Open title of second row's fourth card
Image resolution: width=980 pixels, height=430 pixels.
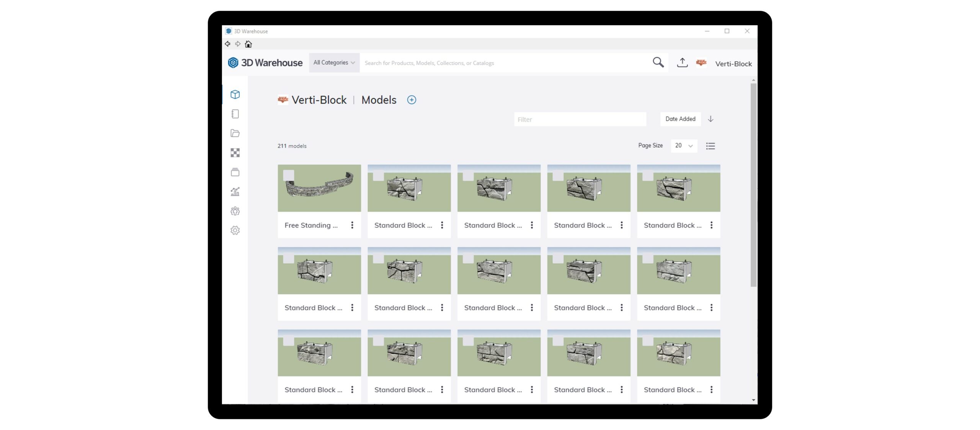pyautogui.click(x=583, y=308)
